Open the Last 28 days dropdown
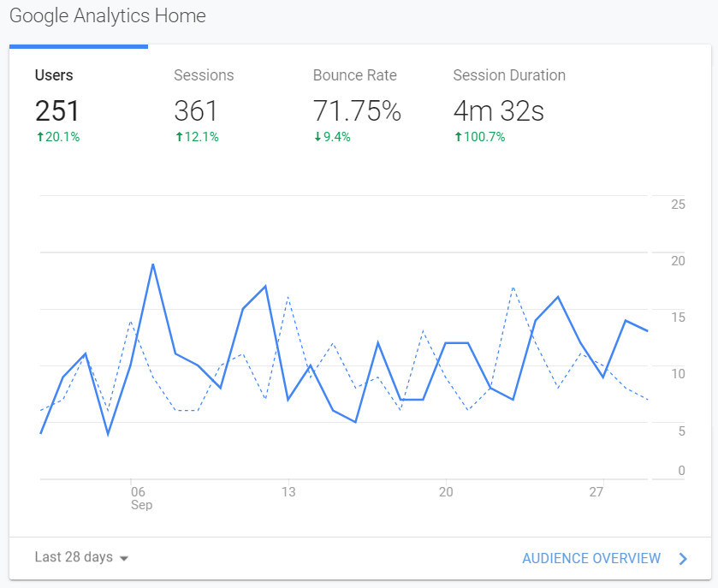 [x=81, y=557]
